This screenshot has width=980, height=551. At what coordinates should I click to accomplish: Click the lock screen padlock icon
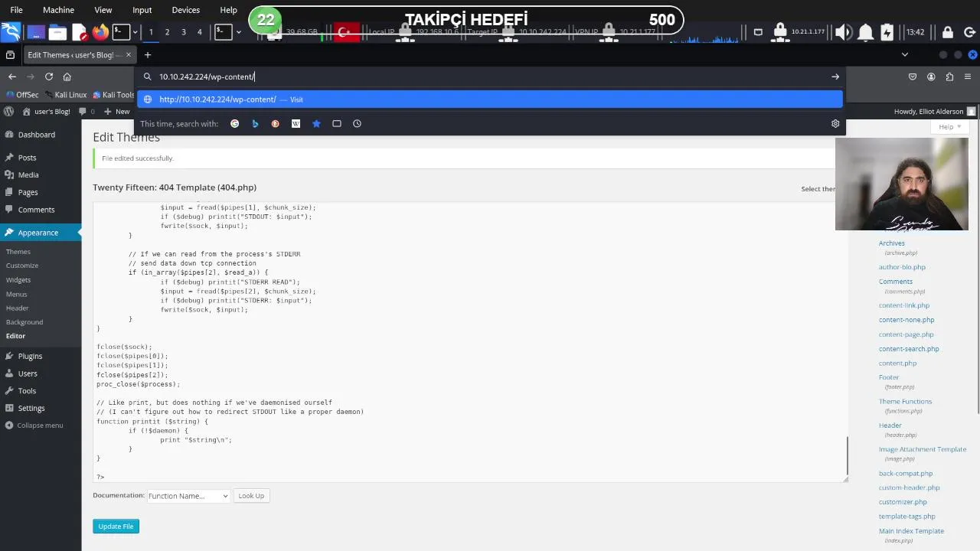tap(948, 32)
